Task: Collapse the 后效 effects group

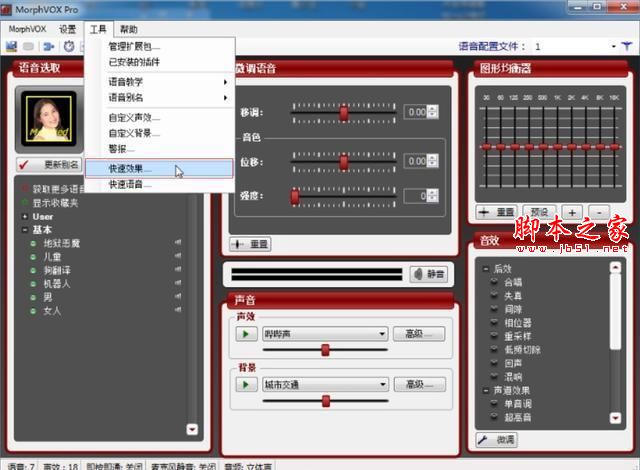Action: 486,269
